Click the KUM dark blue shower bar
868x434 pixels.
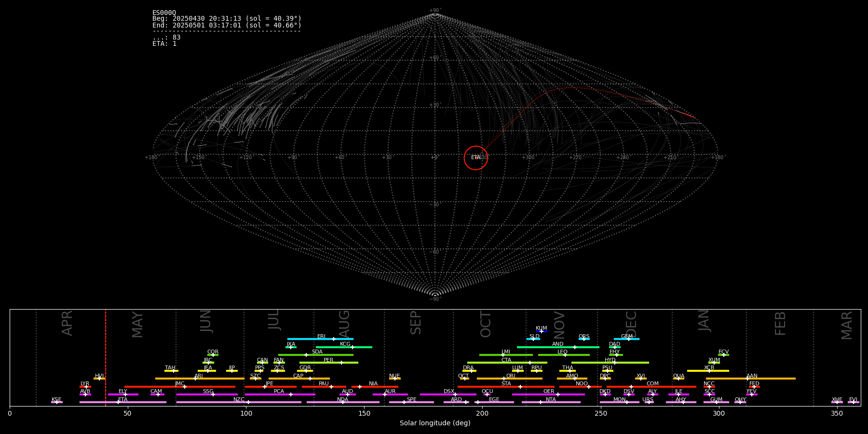pos(542,331)
